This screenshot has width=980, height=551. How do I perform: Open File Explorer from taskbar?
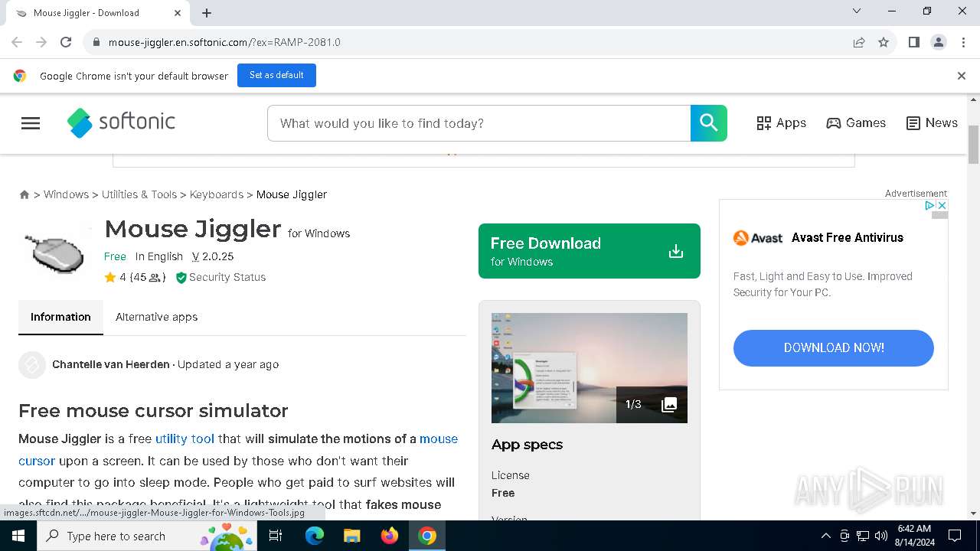tap(351, 536)
